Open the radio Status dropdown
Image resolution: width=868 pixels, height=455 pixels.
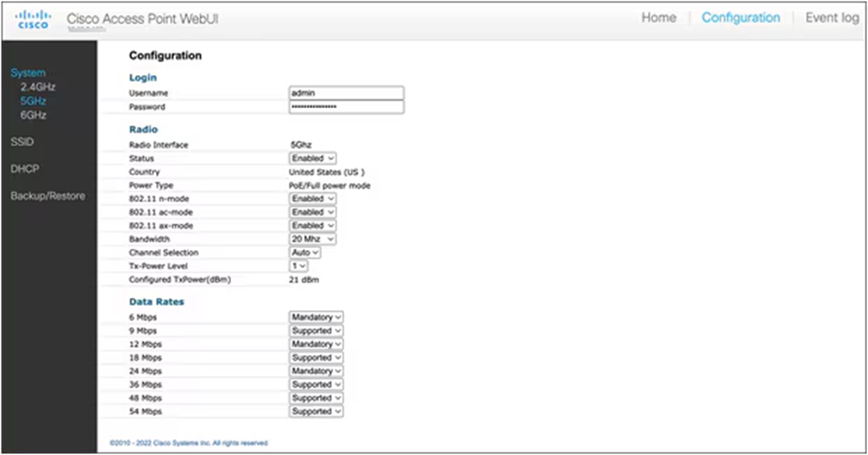pyautogui.click(x=313, y=159)
